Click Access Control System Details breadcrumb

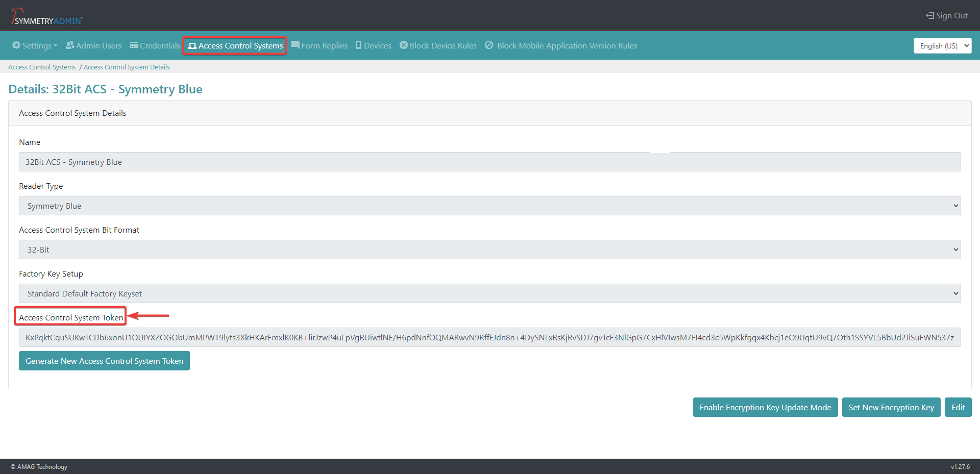[127, 67]
